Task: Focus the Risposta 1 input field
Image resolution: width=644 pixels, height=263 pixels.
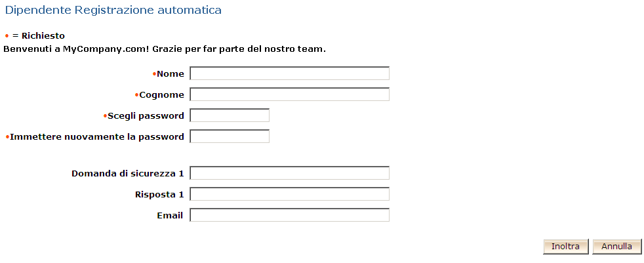Action: pyautogui.click(x=289, y=194)
